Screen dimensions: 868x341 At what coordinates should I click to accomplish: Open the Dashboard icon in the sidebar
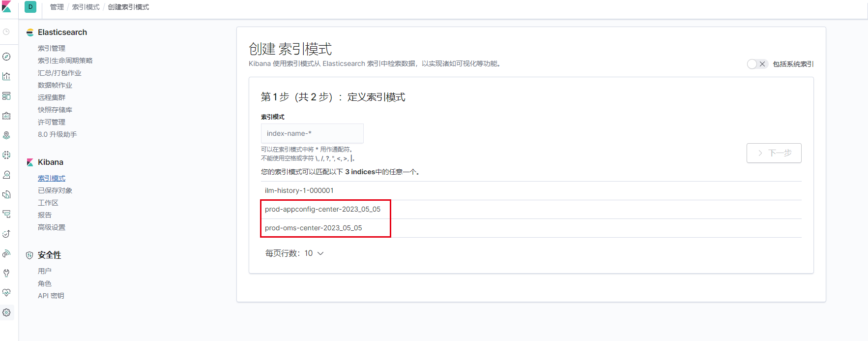[x=6, y=96]
